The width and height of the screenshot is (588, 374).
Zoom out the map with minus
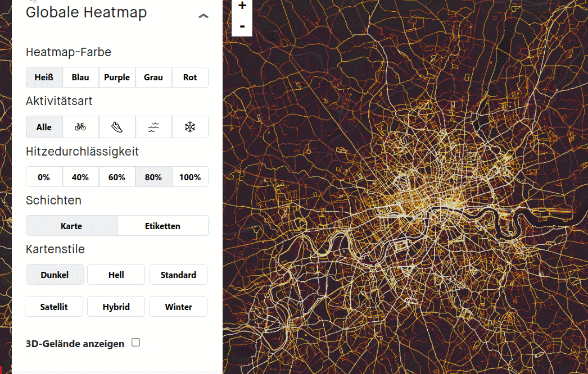(x=242, y=26)
